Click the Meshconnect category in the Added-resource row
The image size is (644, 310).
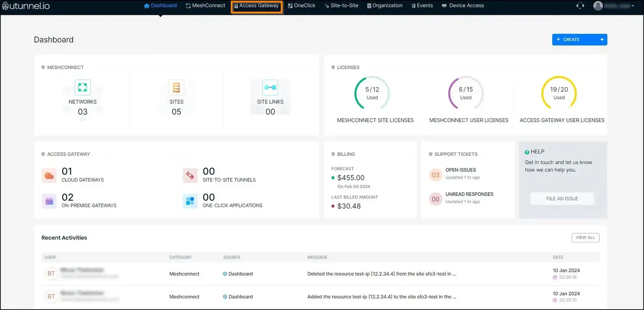(x=184, y=297)
